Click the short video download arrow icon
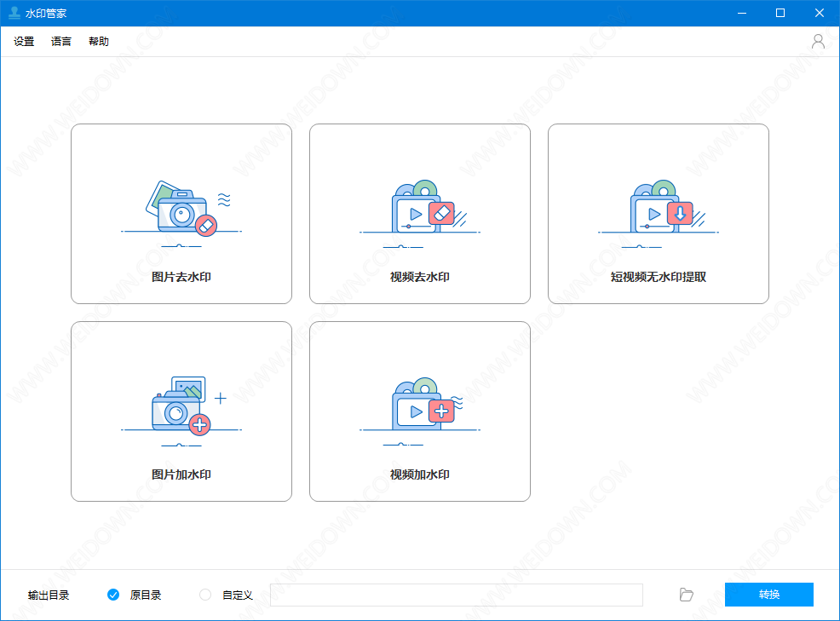This screenshot has width=840, height=621. point(680,213)
